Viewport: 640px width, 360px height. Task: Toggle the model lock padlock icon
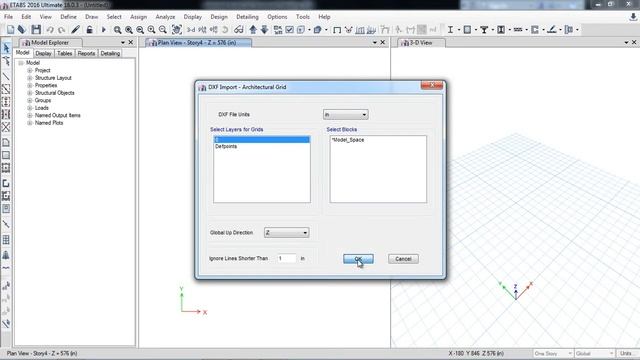tap(89, 30)
